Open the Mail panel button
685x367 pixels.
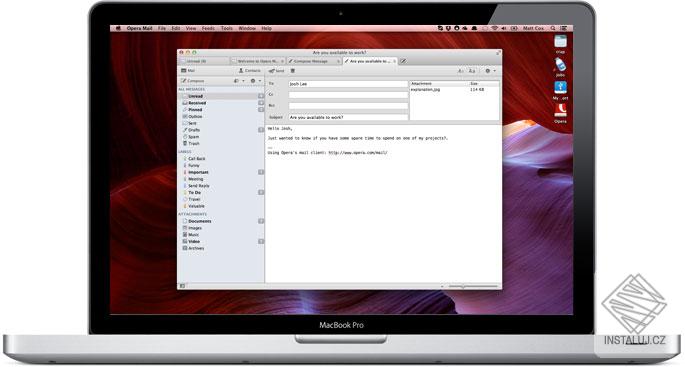coord(188,70)
